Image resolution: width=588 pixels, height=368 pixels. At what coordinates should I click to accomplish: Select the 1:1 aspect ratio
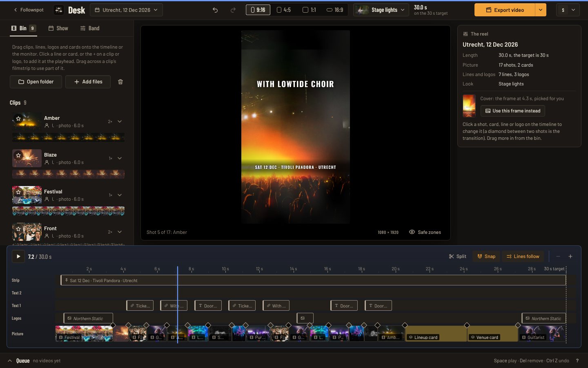[309, 10]
